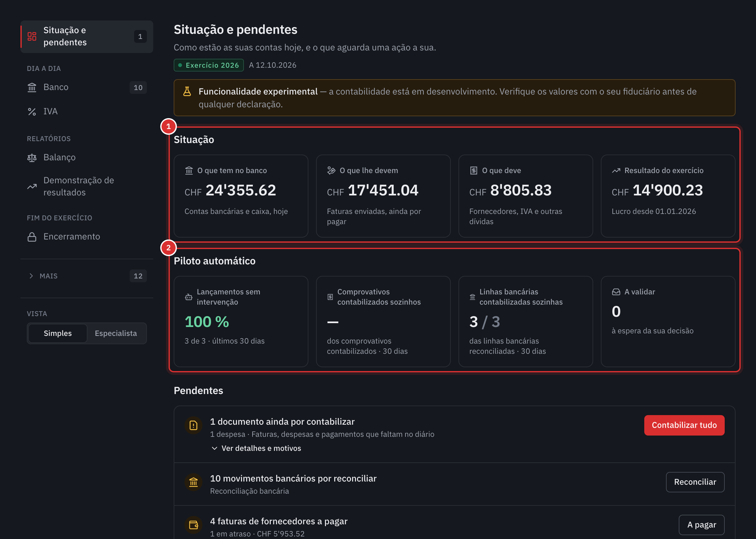
Task: Click the 10 counter badge next to Banco
Action: 138,87
